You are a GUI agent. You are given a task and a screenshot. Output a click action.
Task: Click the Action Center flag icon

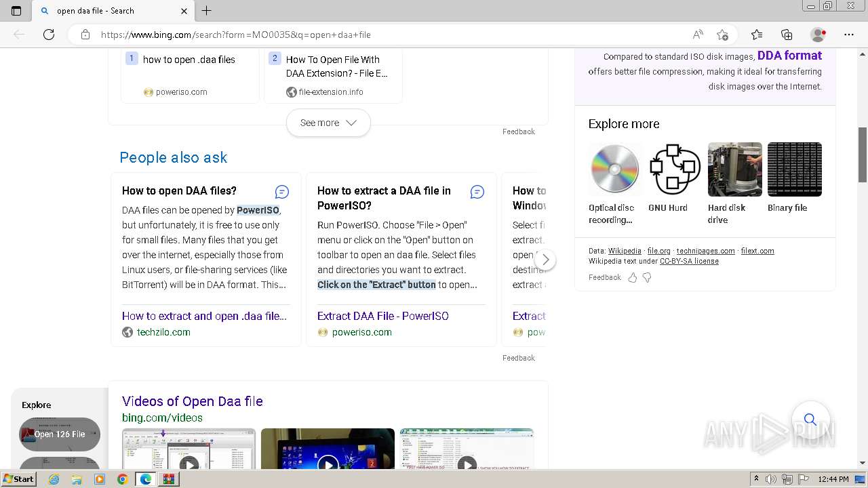click(x=802, y=479)
